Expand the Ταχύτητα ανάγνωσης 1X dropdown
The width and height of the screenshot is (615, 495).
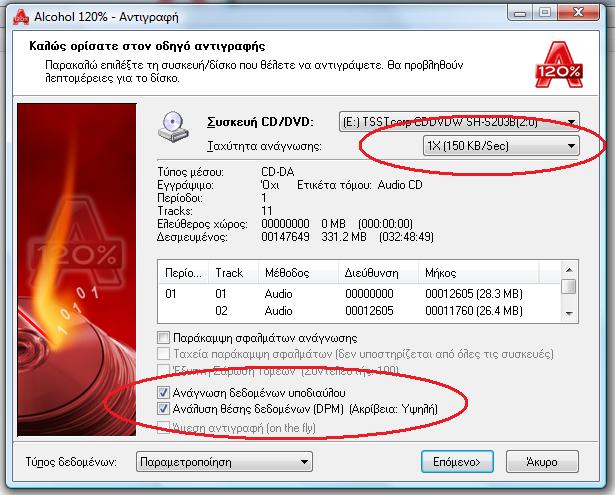coord(501,146)
